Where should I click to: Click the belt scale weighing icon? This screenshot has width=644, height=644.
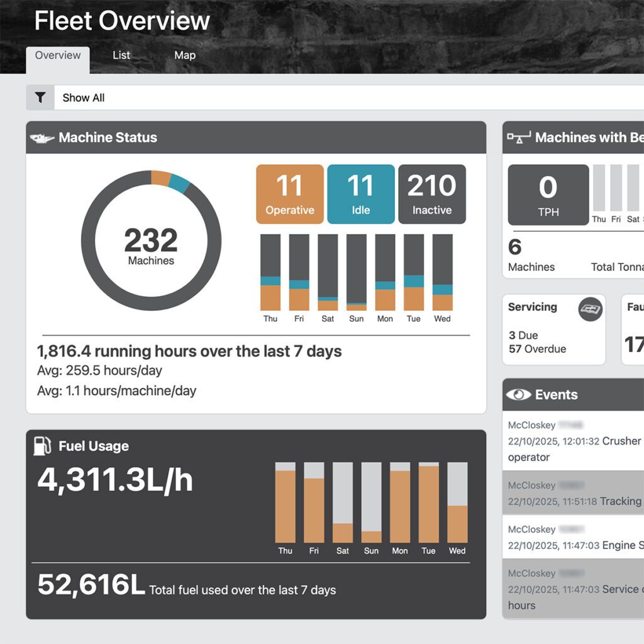tap(519, 138)
